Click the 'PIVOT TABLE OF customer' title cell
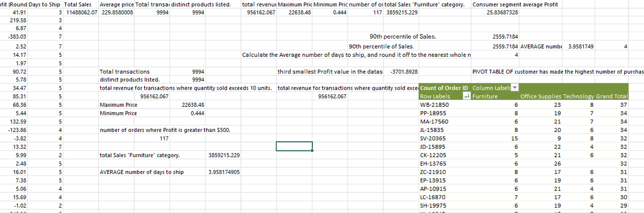 [x=558, y=71]
